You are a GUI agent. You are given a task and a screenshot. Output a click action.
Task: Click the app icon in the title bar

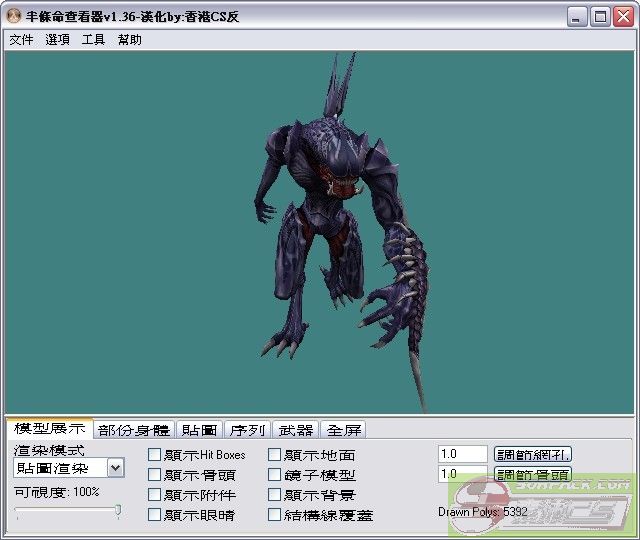pos(13,17)
